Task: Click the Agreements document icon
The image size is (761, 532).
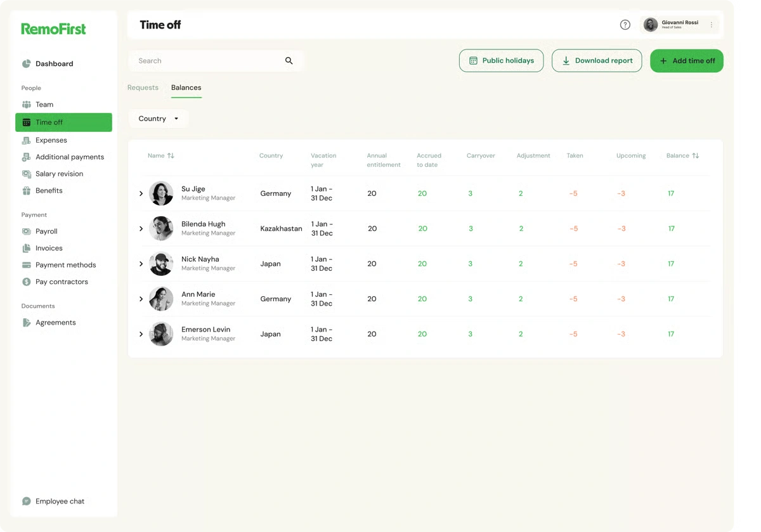Action: pyautogui.click(x=27, y=322)
